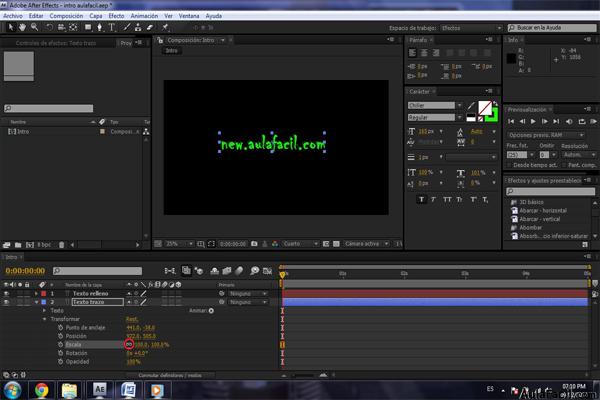Screen dimensions: 600x400
Task: Open the timeline Motion Blur enable button
Action: click(x=239, y=271)
